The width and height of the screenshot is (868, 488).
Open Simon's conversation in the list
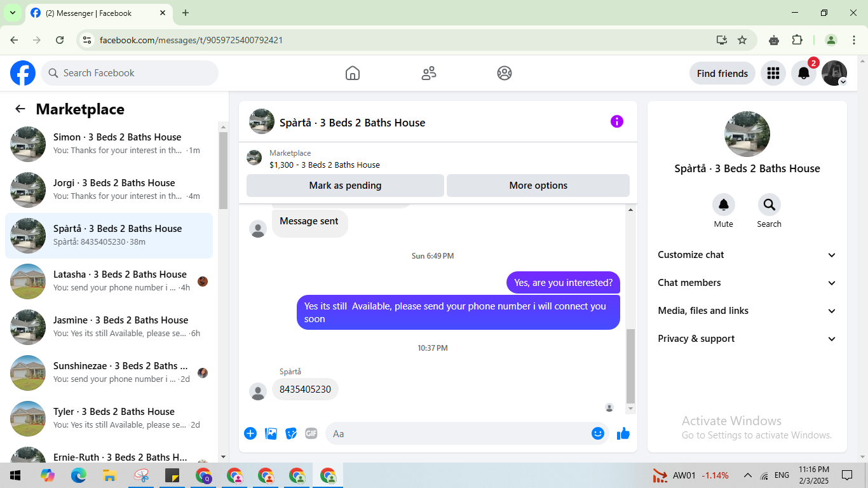point(109,144)
